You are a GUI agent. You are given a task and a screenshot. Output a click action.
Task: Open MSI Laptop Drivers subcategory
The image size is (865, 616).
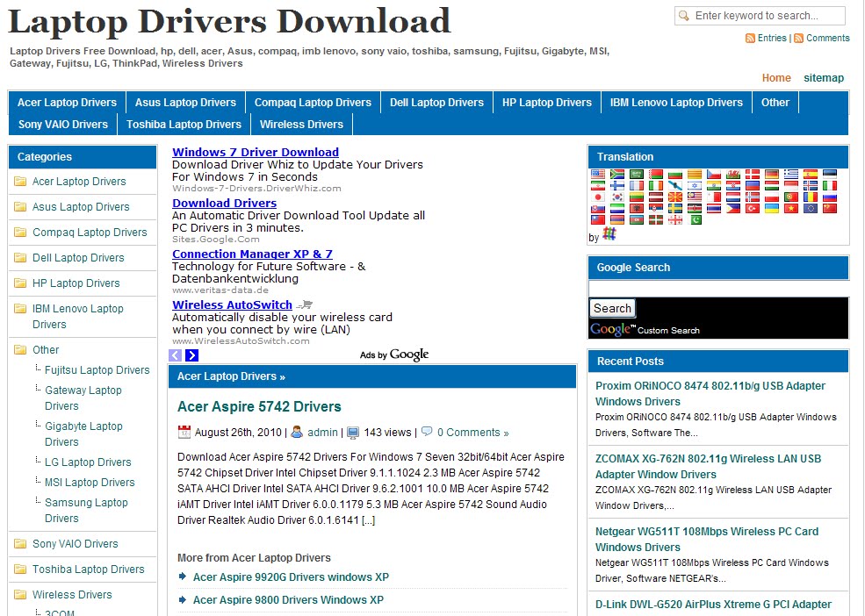point(90,482)
